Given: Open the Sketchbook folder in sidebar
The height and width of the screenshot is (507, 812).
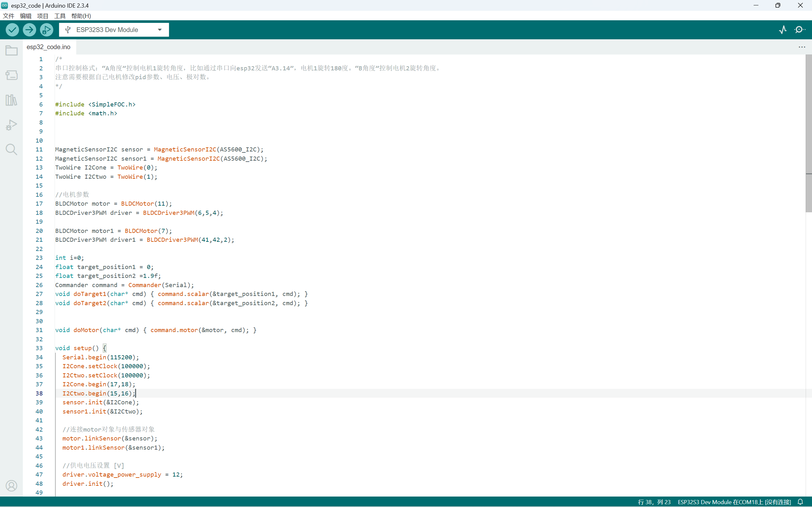Looking at the screenshot, I should (11, 51).
